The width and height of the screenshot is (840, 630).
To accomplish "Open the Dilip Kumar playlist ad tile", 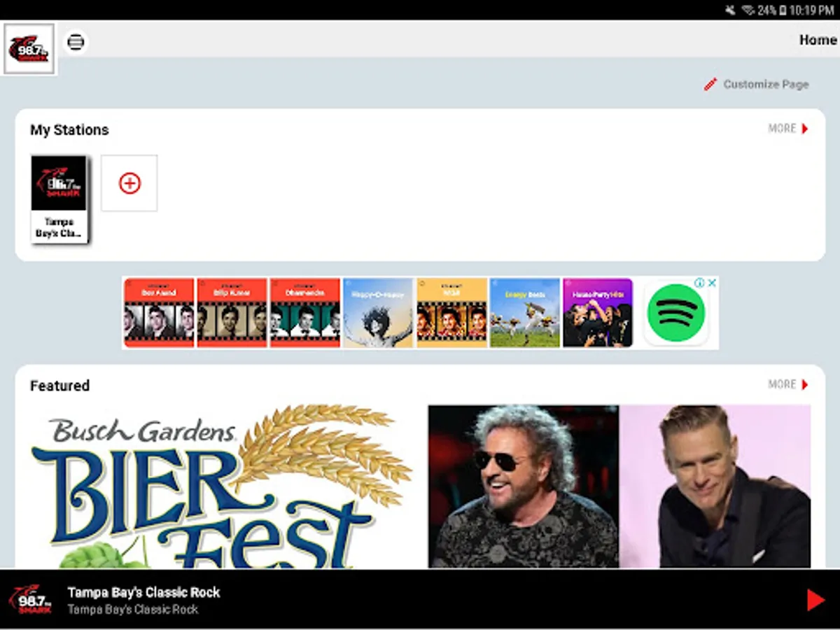I will [232, 312].
